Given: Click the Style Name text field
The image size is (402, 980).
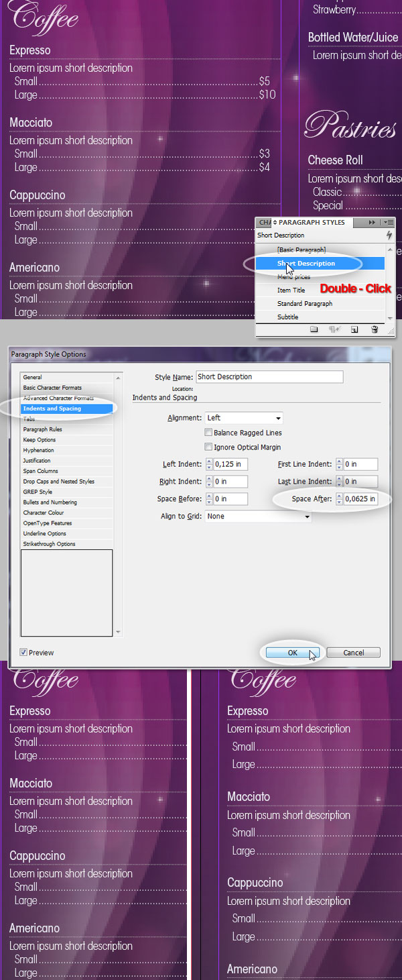Looking at the screenshot, I should click(269, 377).
